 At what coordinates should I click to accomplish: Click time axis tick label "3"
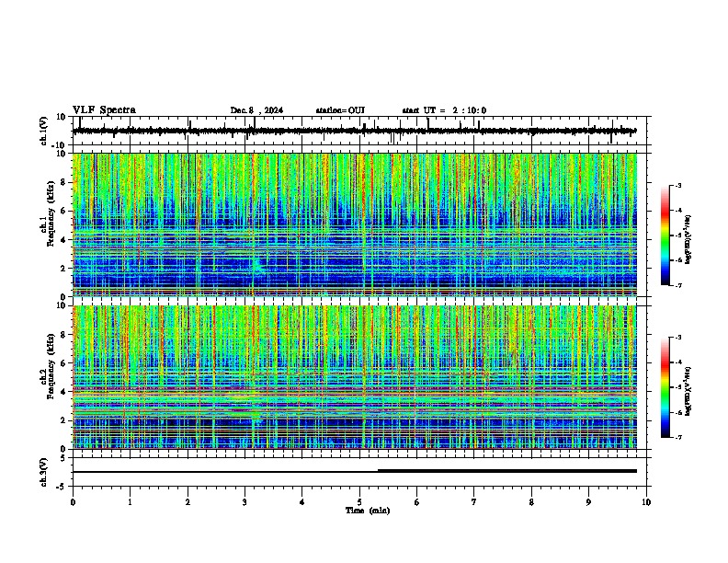tap(245, 502)
